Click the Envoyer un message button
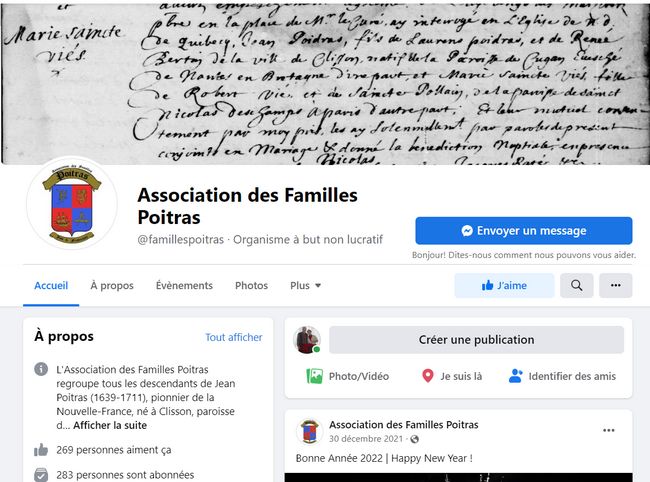This screenshot has height=482, width=650. coord(524,230)
